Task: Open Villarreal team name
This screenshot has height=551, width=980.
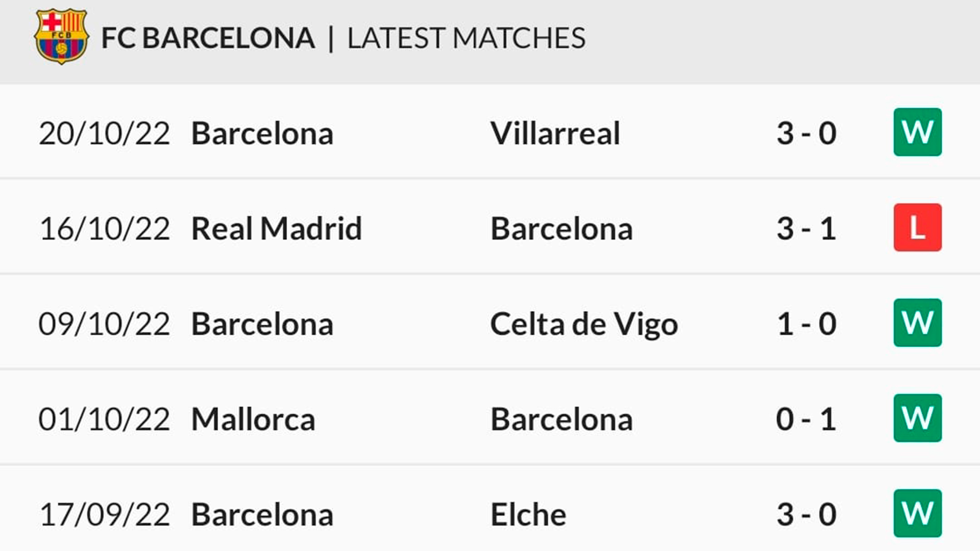Action: tap(555, 133)
